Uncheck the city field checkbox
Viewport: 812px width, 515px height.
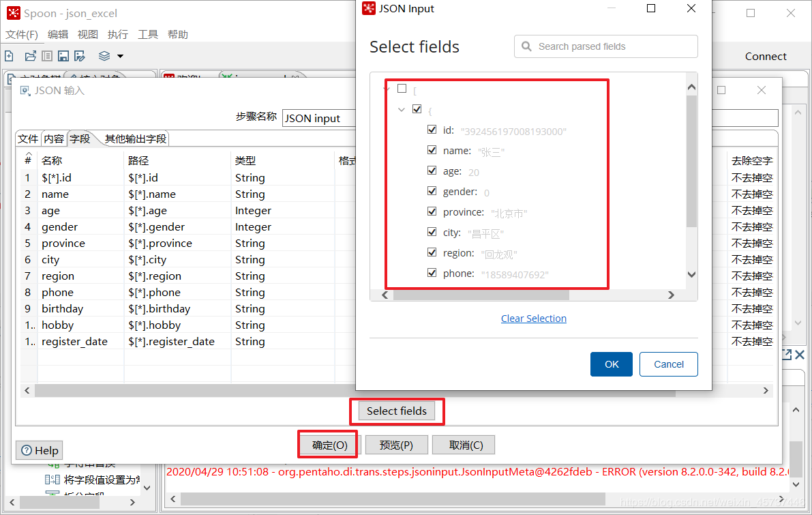pyautogui.click(x=432, y=232)
